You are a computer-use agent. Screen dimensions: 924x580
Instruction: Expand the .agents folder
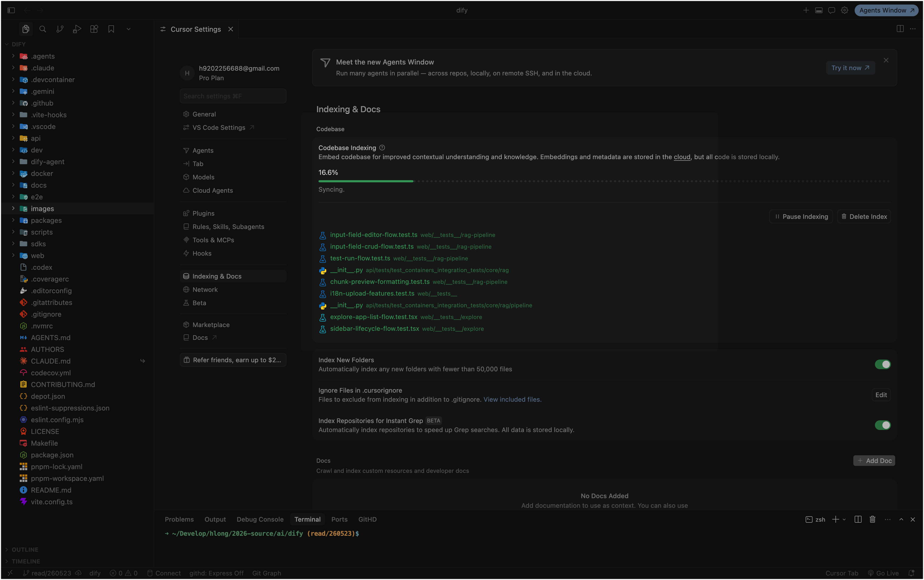[13, 56]
